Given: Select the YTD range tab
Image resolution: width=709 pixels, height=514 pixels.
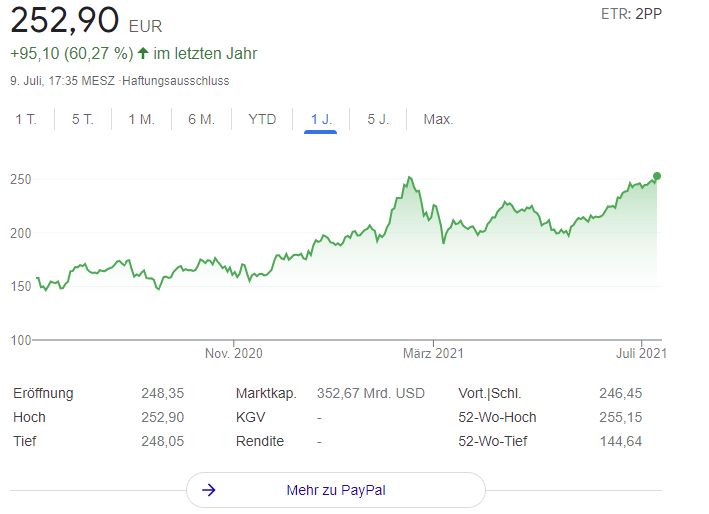Looking at the screenshot, I should point(262,119).
